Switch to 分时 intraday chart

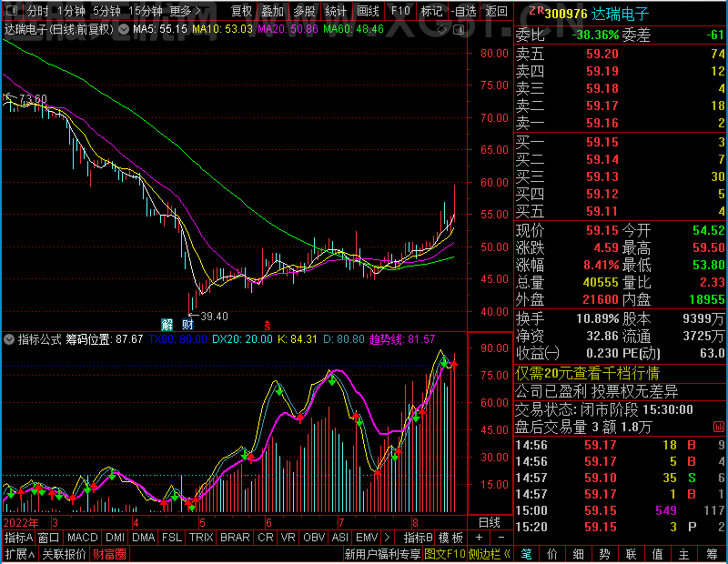37,11
